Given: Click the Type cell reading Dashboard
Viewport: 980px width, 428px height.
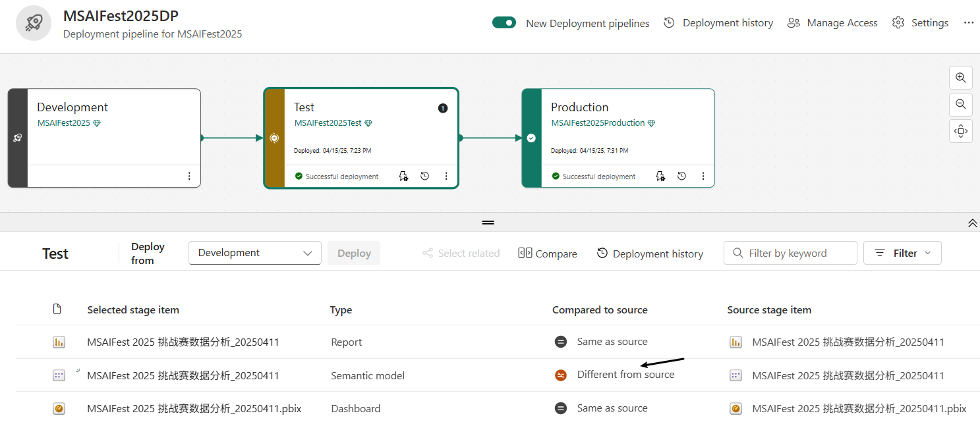Looking at the screenshot, I should pyautogui.click(x=356, y=408).
